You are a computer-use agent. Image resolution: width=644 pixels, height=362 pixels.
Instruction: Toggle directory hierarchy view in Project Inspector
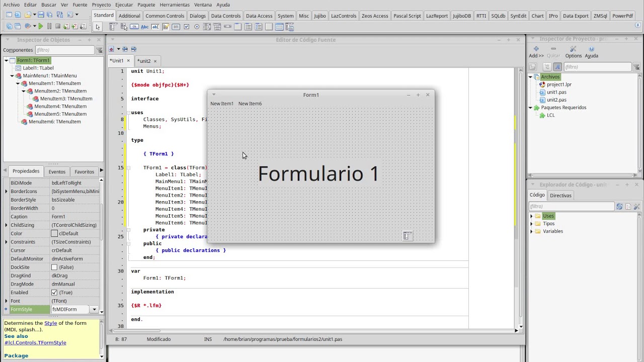click(547, 67)
